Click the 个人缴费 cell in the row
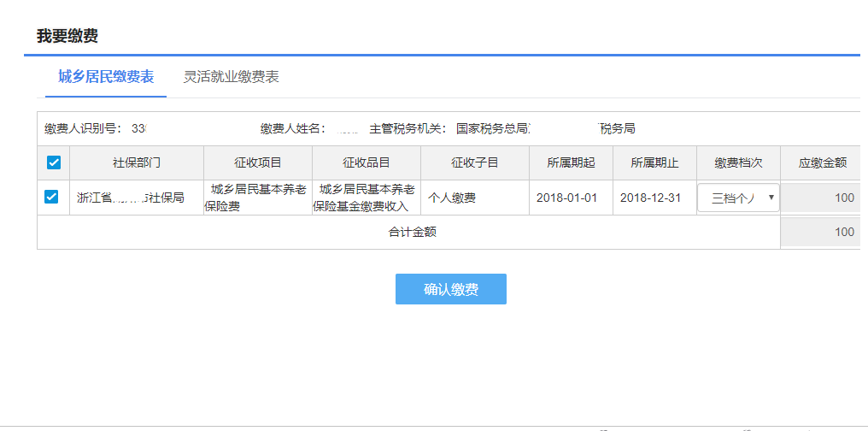Viewport: 868px width, 431px height. [x=452, y=198]
